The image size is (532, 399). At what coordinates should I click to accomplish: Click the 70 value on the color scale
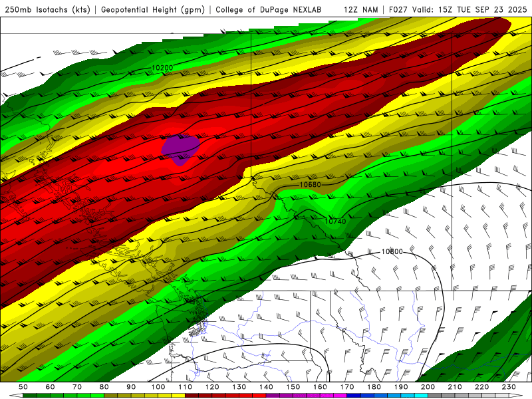coord(77,387)
